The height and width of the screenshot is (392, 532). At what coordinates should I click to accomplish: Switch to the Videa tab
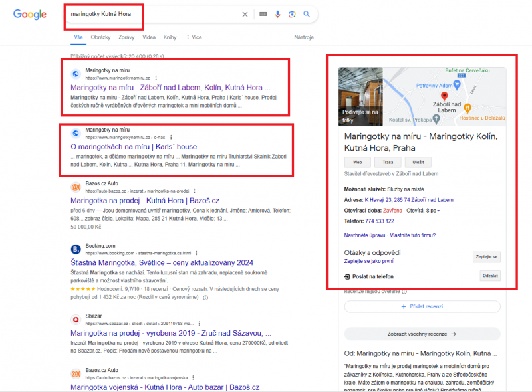(x=149, y=37)
